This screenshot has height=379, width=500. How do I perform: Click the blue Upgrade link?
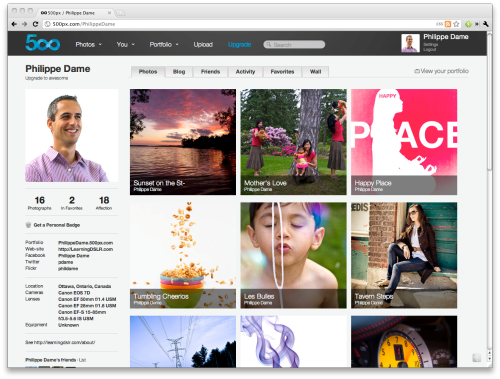[239, 44]
